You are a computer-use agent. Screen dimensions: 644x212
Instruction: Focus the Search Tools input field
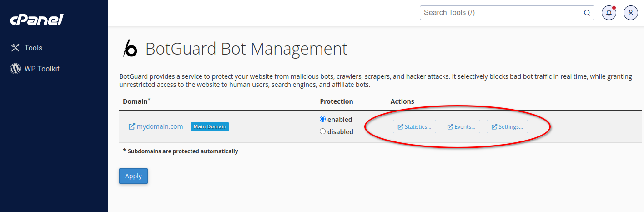502,13
